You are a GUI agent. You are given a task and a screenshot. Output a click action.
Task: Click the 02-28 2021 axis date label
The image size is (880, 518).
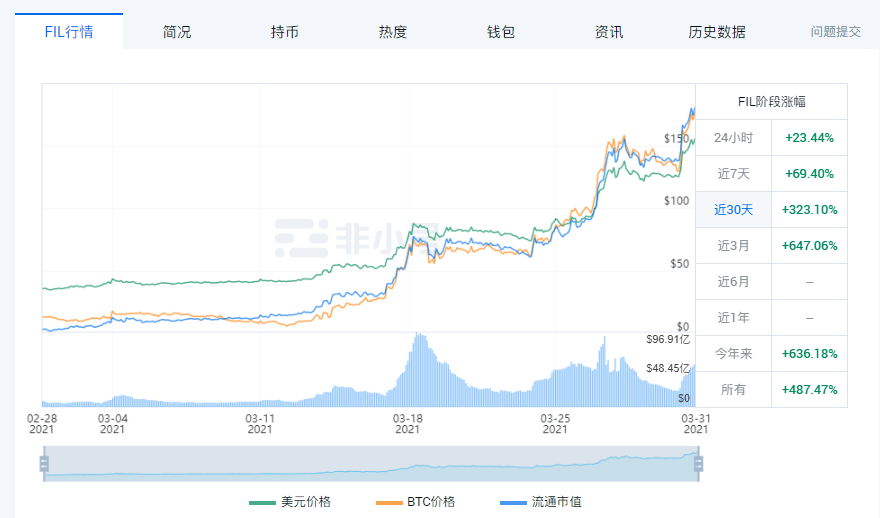click(42, 424)
